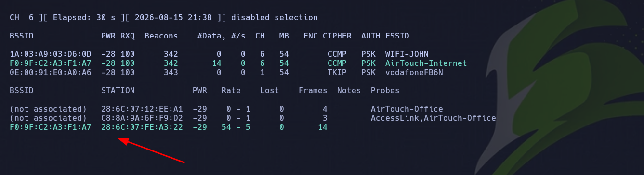
Task: Select BSSID 1A:03:A9:03:D6:0D
Action: (x=50, y=54)
